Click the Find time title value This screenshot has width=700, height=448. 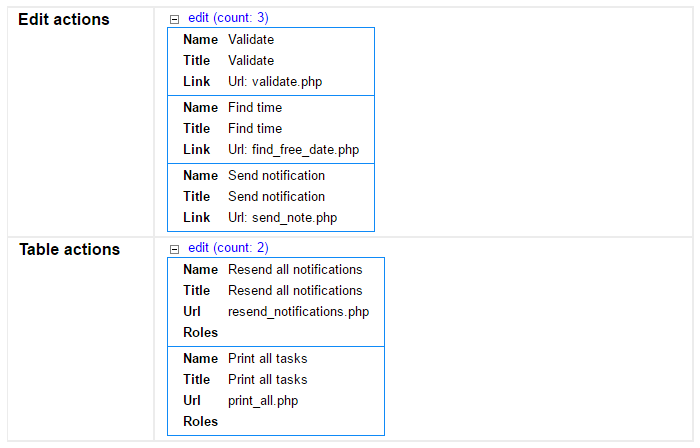point(255,129)
